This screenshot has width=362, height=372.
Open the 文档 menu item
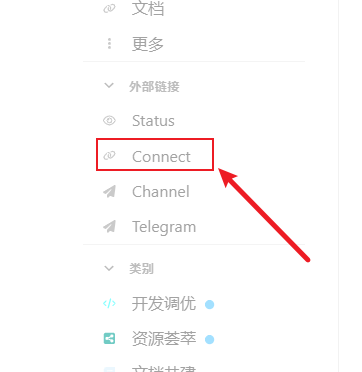pyautogui.click(x=148, y=9)
